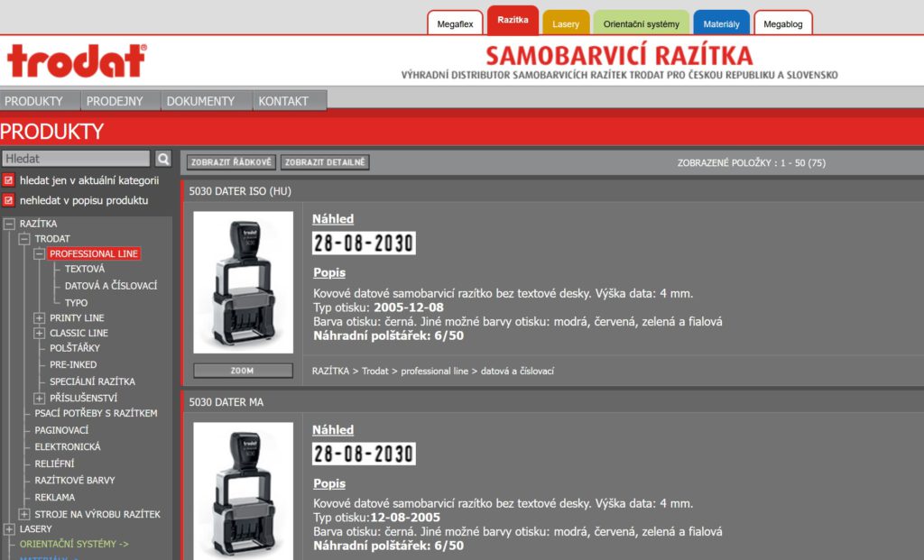Click ZOBRAZIT ŘÁDKOVĚ view button

231,162
